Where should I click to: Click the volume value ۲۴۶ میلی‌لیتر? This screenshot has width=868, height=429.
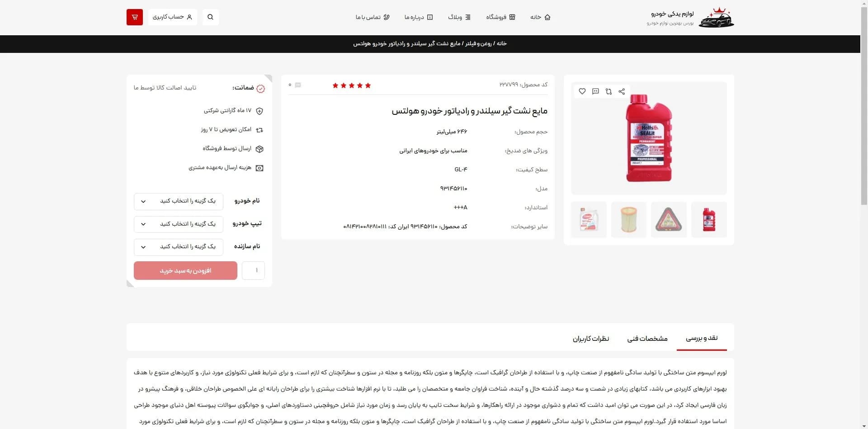coord(452,132)
